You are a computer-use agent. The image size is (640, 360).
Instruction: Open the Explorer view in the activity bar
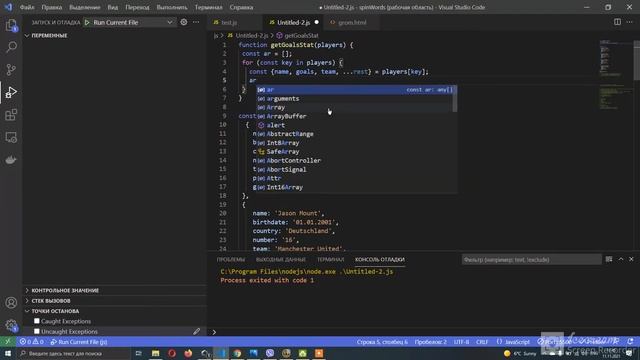coord(11,25)
